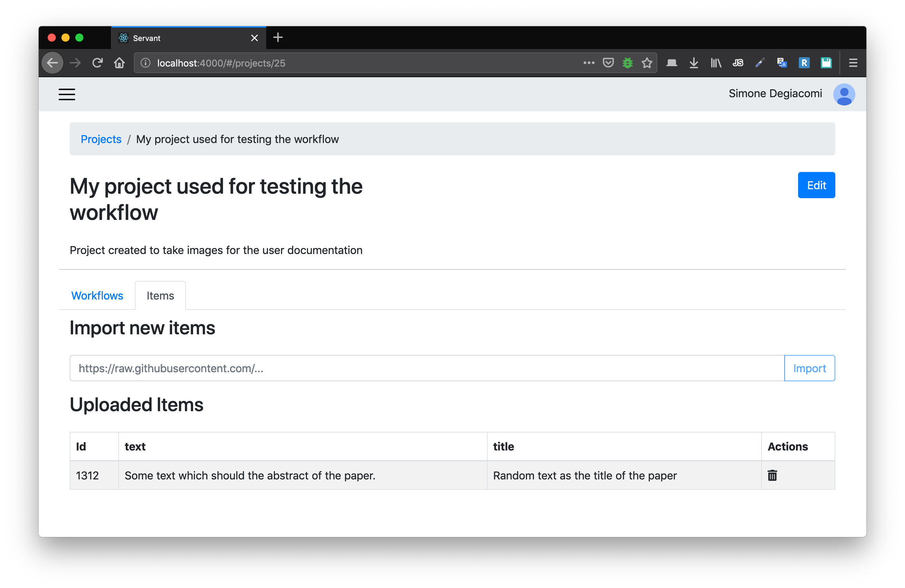Open page actions three-dot menu

(x=589, y=63)
